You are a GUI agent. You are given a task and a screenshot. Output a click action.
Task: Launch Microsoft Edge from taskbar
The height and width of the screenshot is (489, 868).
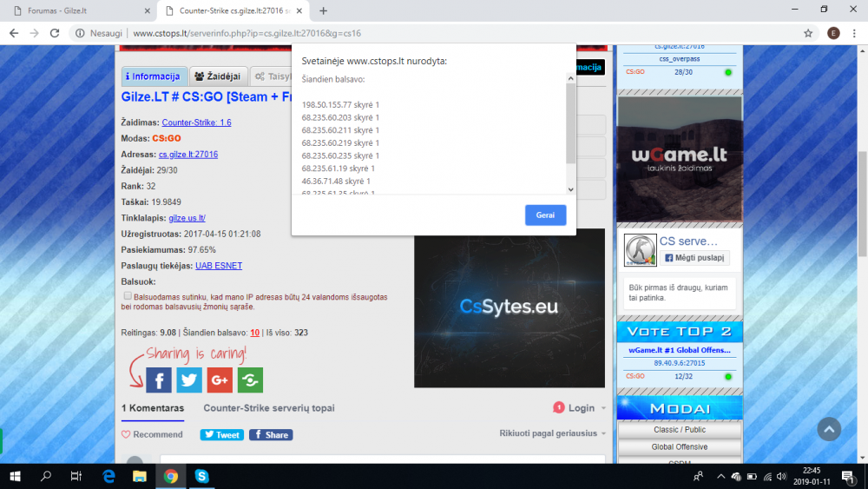coord(108,476)
